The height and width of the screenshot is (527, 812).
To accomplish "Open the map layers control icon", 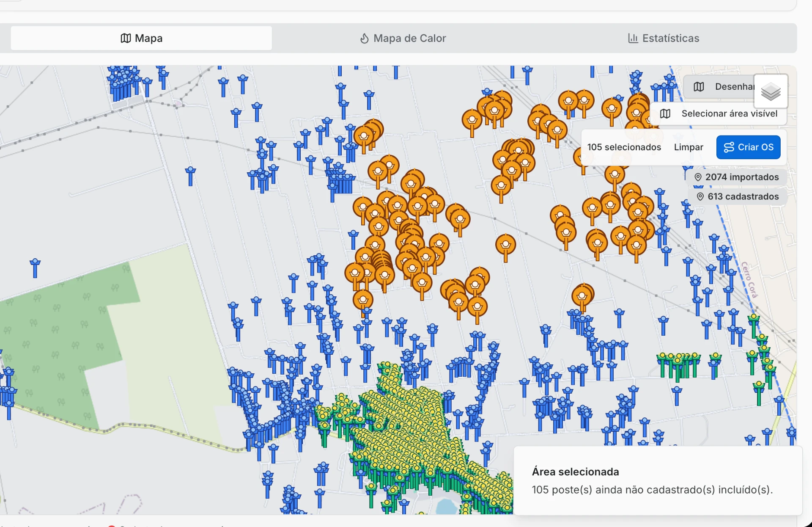I will [771, 91].
